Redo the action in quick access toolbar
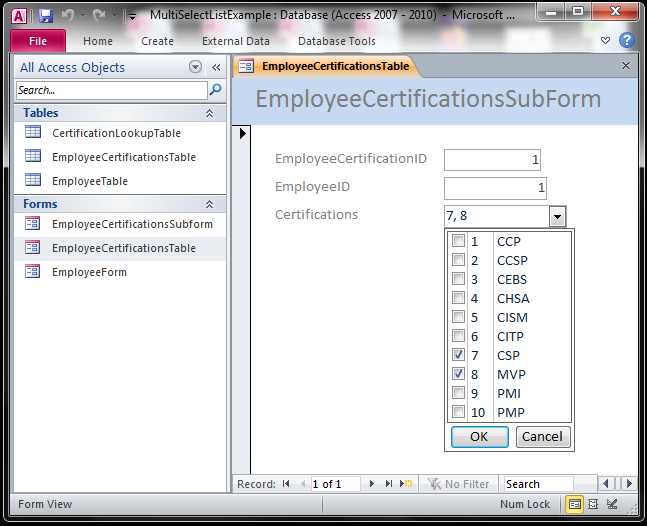 click(x=99, y=16)
